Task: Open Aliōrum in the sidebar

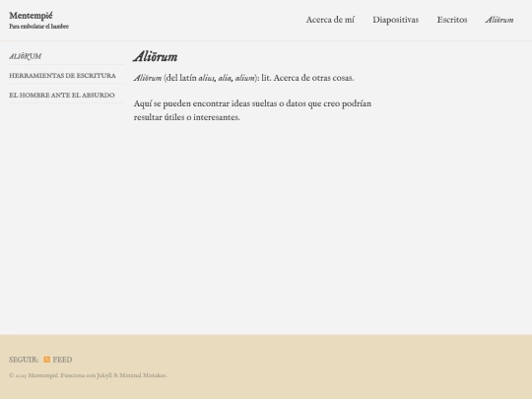Action: 26,56
